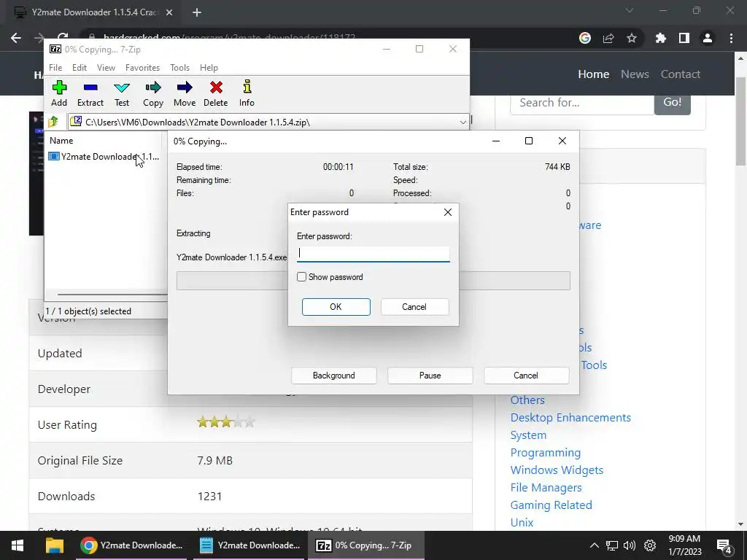Open the Unix category link
The height and width of the screenshot is (560, 747).
point(522,522)
